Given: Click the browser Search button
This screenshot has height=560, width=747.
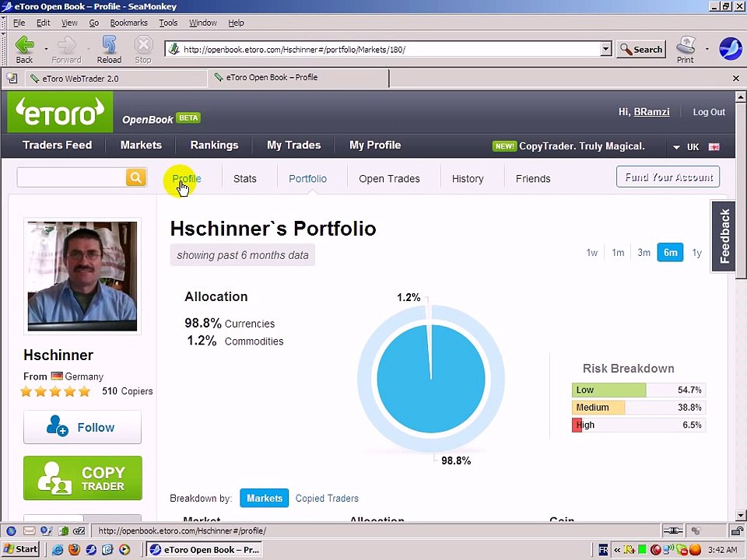Looking at the screenshot, I should 640,49.
